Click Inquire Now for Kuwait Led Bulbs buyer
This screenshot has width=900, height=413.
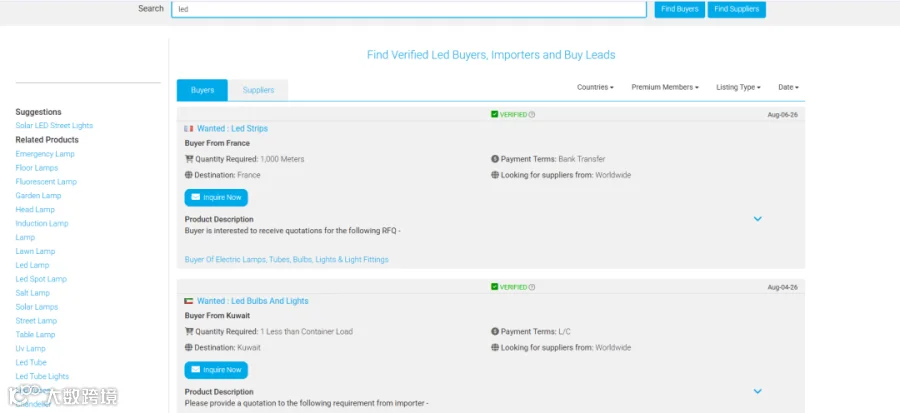tap(216, 370)
